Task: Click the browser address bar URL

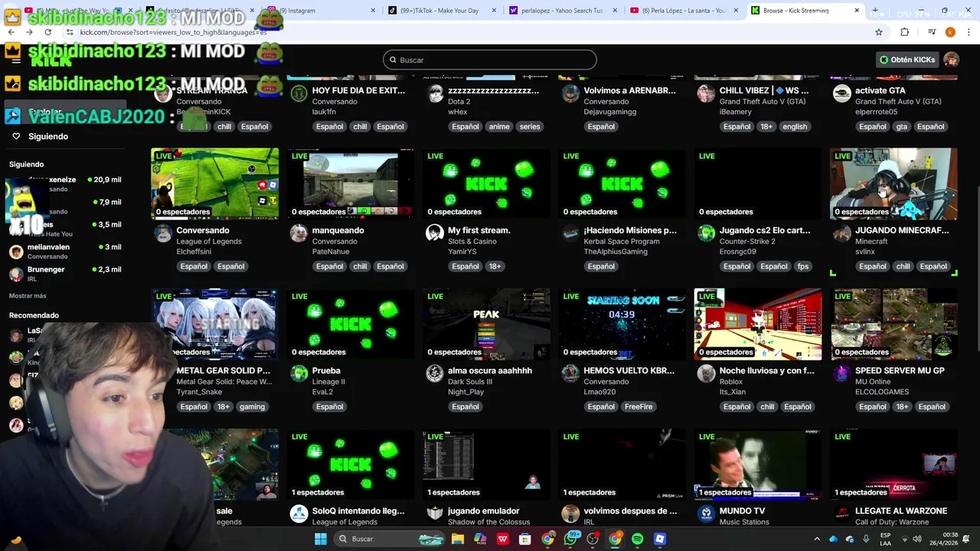Action: click(x=173, y=32)
